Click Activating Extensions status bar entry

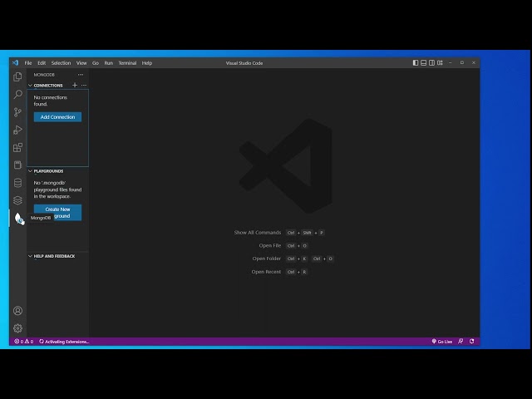click(64, 342)
